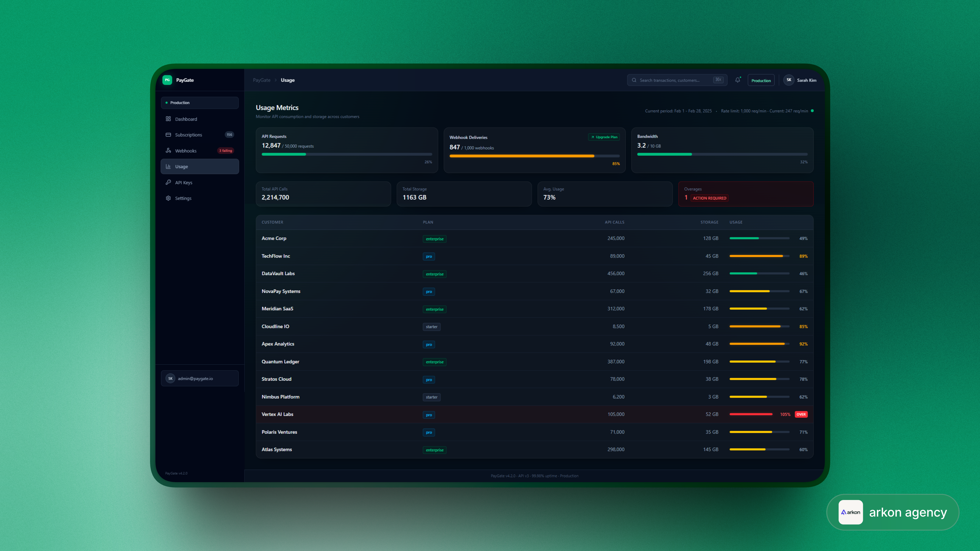This screenshot has height=551, width=980.
Task: Click the SK avatar beside admin@paygate.io
Action: point(170,378)
